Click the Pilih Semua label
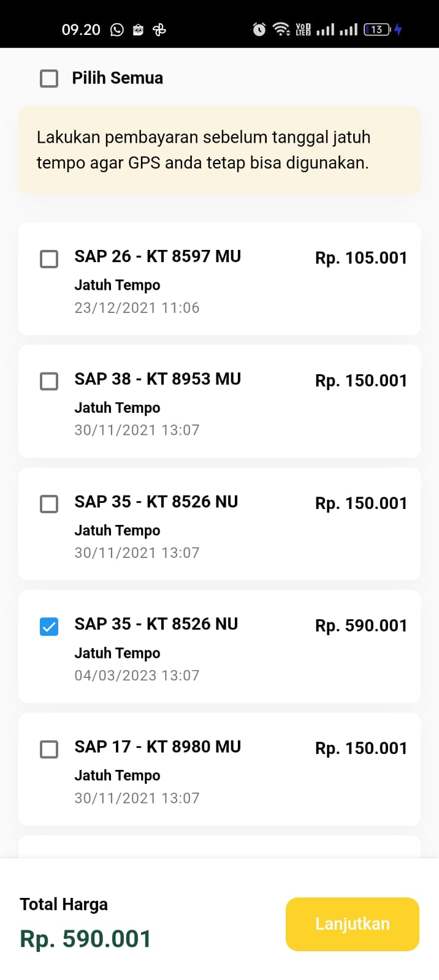 tap(117, 78)
